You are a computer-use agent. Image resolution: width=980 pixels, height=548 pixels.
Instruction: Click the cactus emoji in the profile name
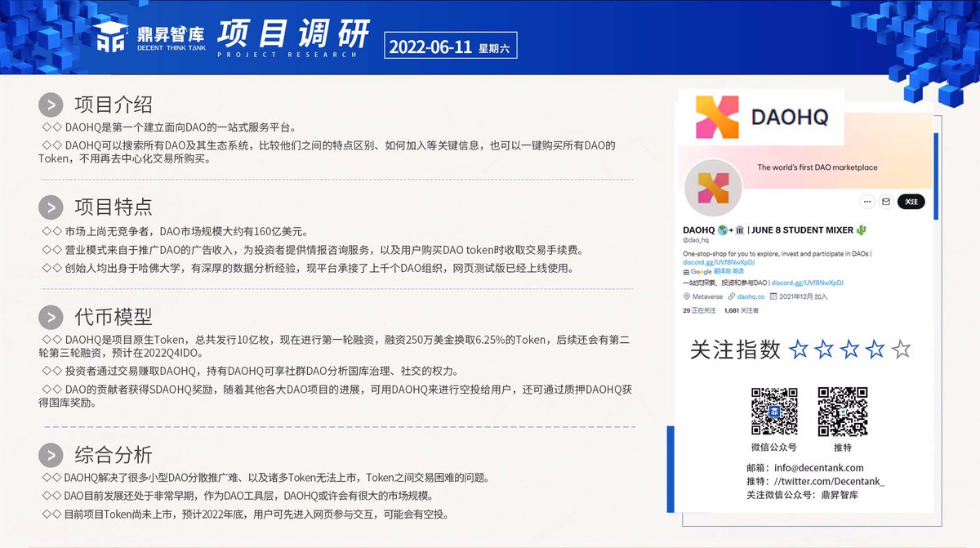pos(861,230)
